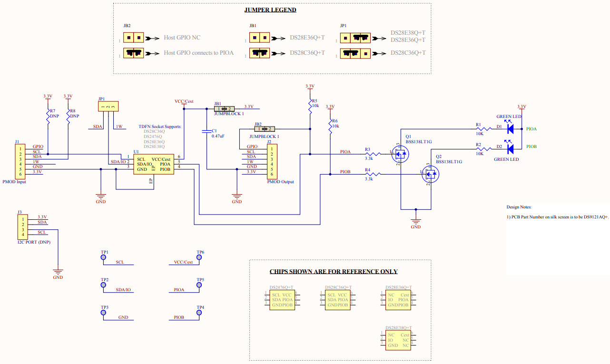Select the GND symbol below PMOD Input

100,194
